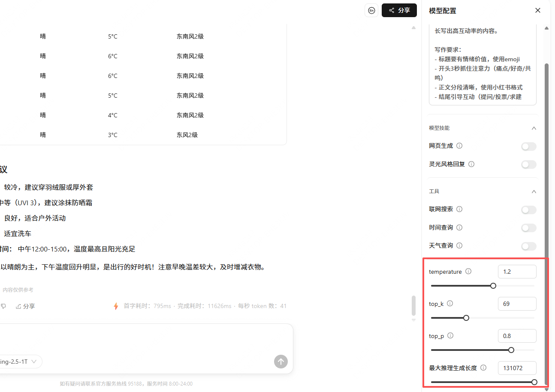Collapse the 工具 section
The image size is (555, 392).
[x=534, y=192]
